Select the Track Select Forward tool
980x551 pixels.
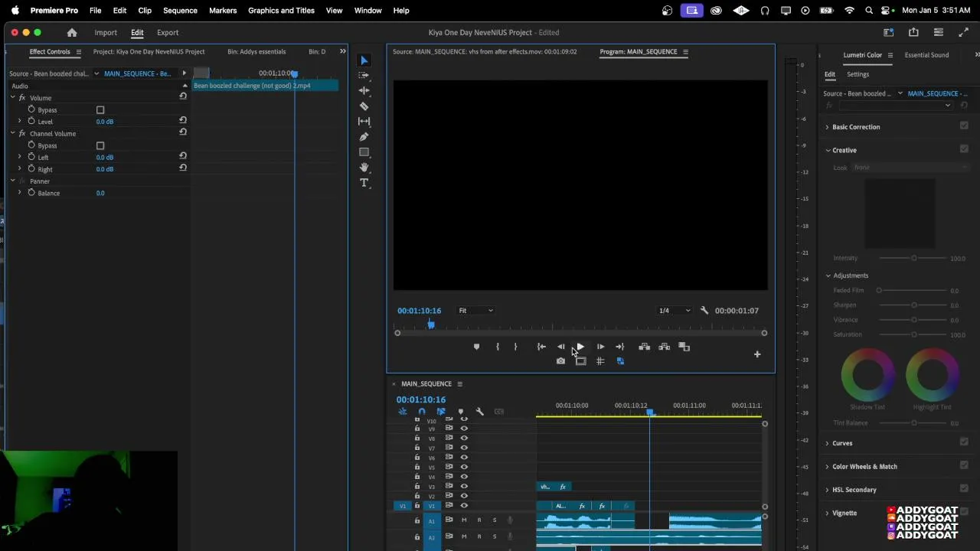click(364, 76)
